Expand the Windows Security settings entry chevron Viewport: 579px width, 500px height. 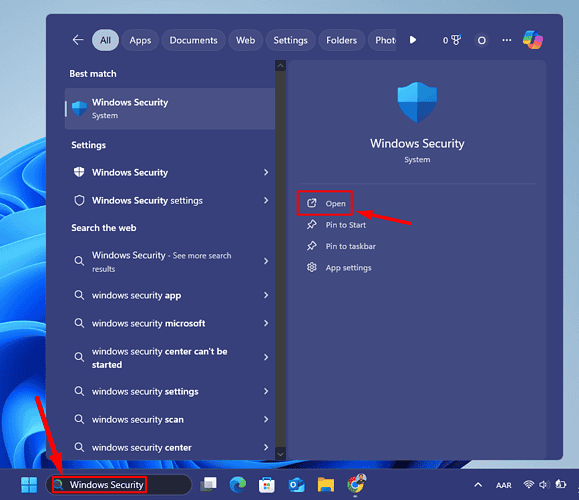click(266, 172)
